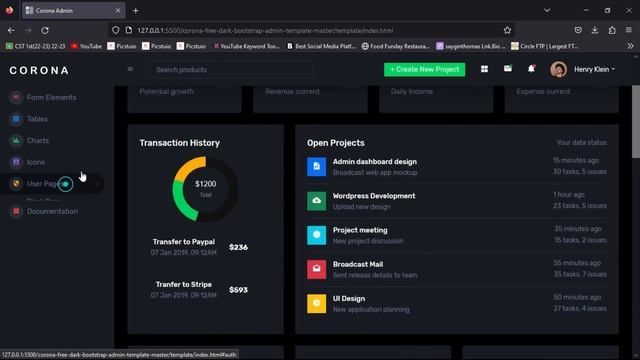Image resolution: width=640 pixels, height=360 pixels.
Task: Open YouTube Keyword Tool bookmark
Action: pyautogui.click(x=247, y=46)
